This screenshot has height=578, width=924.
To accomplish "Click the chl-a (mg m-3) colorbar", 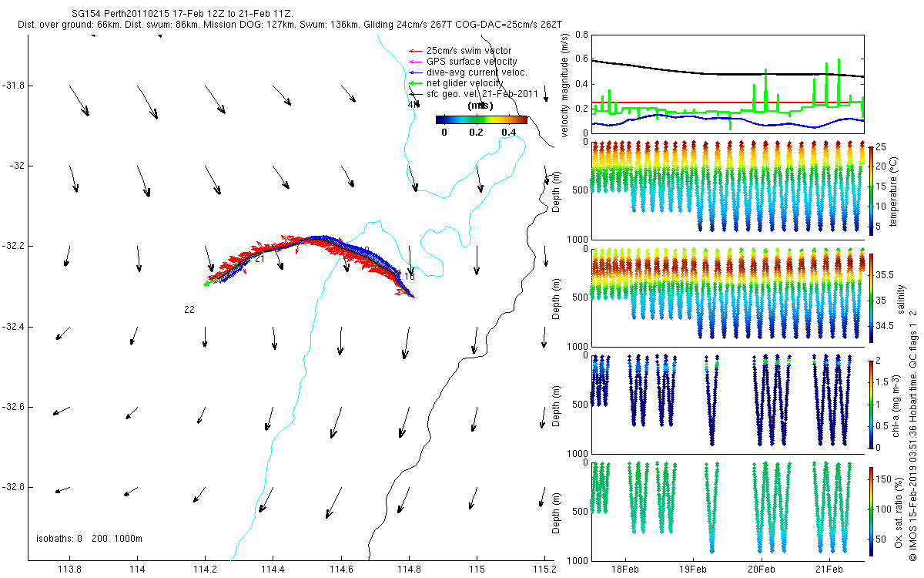I will click(x=871, y=404).
